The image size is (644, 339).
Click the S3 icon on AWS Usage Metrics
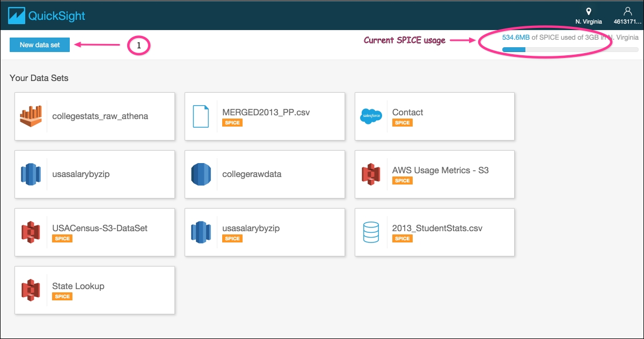[371, 174]
